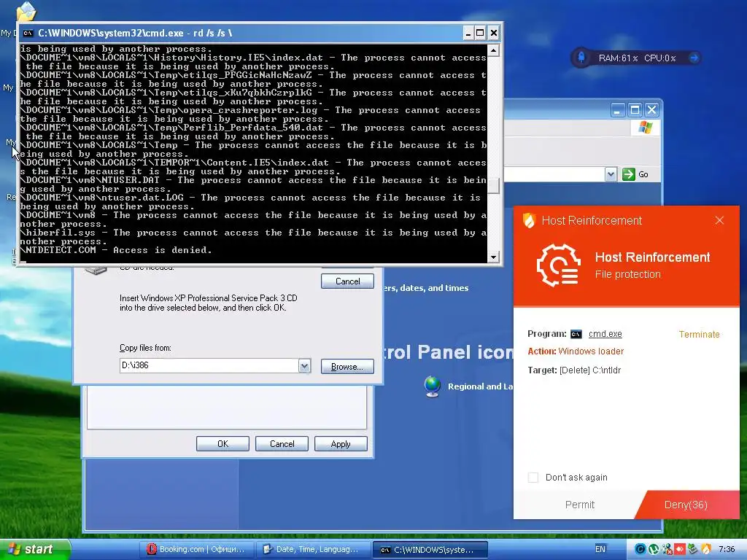This screenshot has width=747, height=560.
Task: Click the messenger people tray icon
Action: click(667, 549)
